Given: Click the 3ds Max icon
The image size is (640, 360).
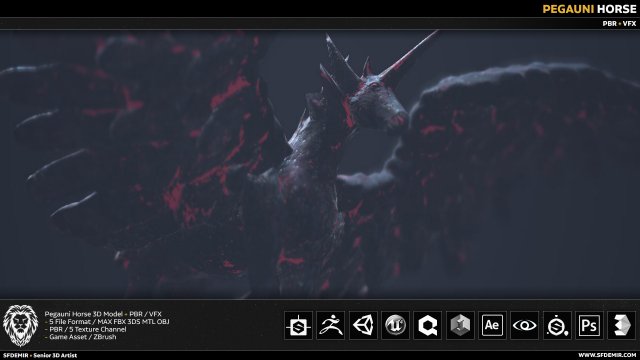Looking at the screenshot, I should click(622, 325).
